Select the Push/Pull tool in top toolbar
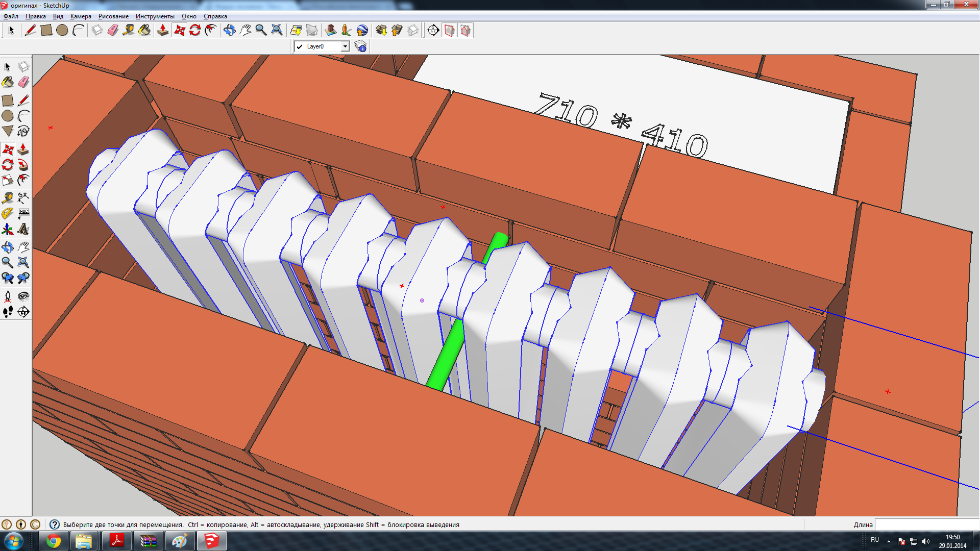This screenshot has height=551, width=980. point(163,31)
